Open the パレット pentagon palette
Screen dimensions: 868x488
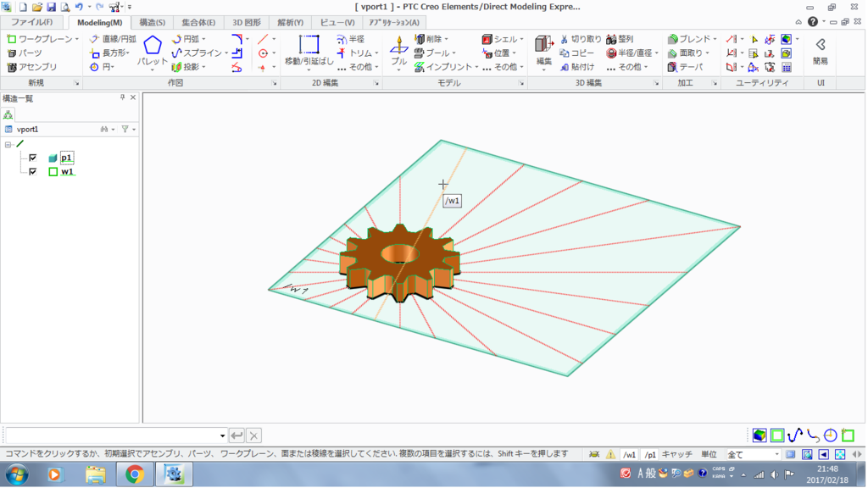point(153,52)
